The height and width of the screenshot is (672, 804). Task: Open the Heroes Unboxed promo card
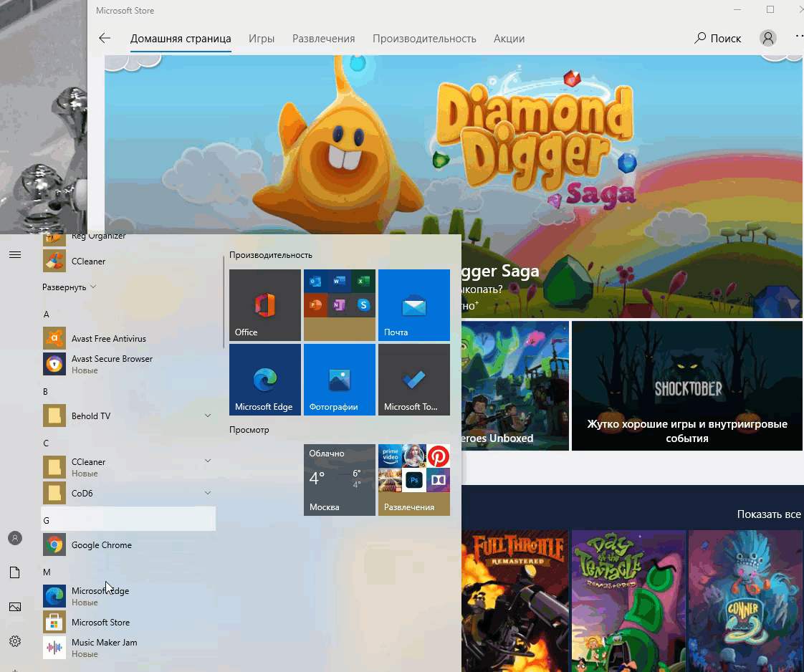[x=515, y=386]
